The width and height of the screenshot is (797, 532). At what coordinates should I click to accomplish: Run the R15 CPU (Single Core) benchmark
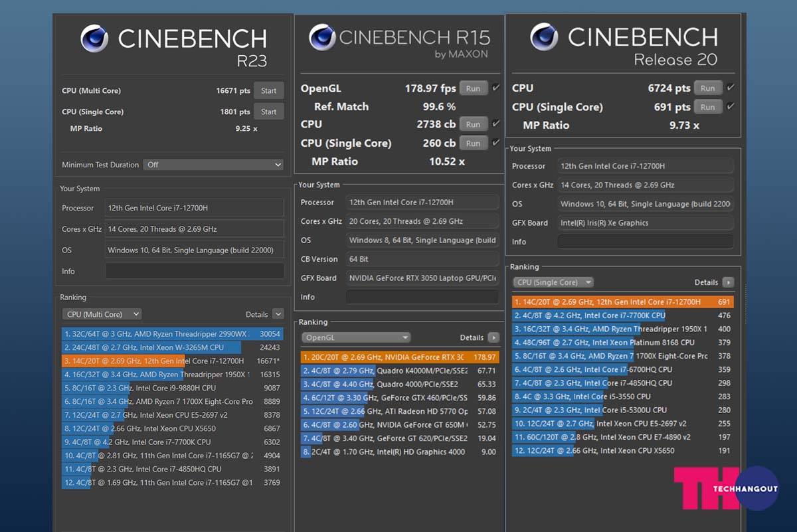473,143
